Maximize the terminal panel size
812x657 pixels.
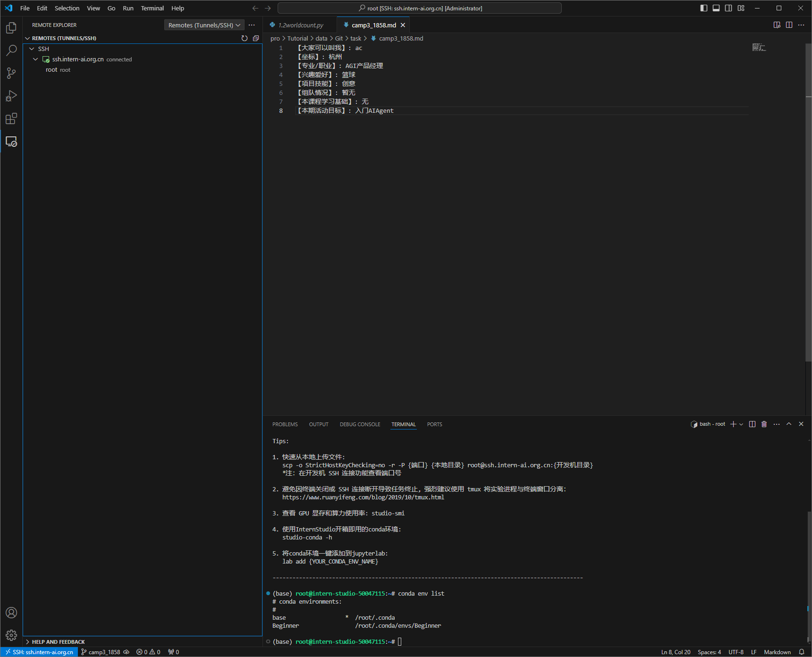789,424
